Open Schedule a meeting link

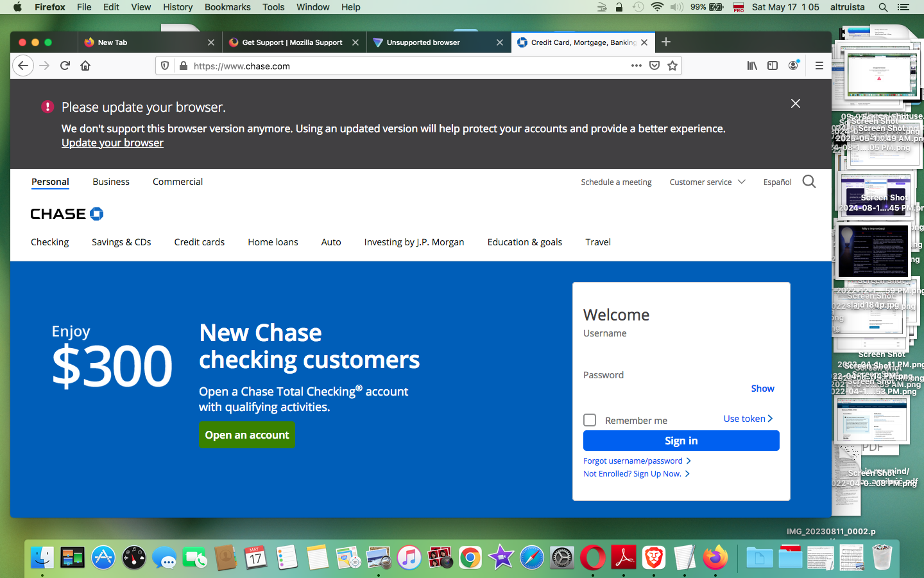(616, 182)
